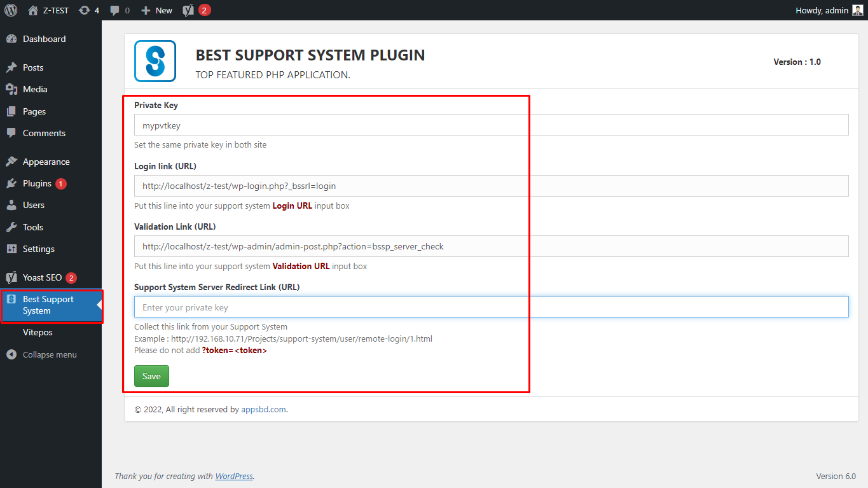Click the BEST SUPPORT SYSTEM PLUGIN heading
The image size is (868, 488).
click(x=310, y=55)
